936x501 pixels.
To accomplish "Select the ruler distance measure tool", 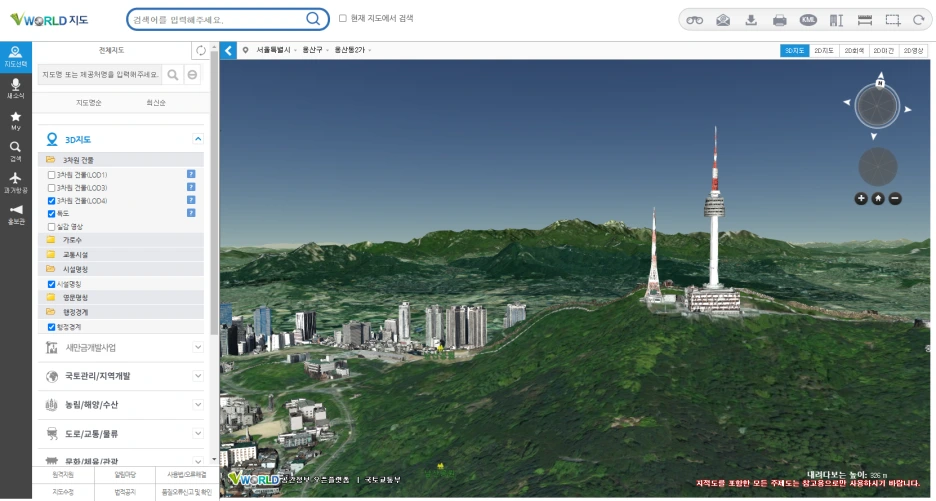I will pos(864,20).
